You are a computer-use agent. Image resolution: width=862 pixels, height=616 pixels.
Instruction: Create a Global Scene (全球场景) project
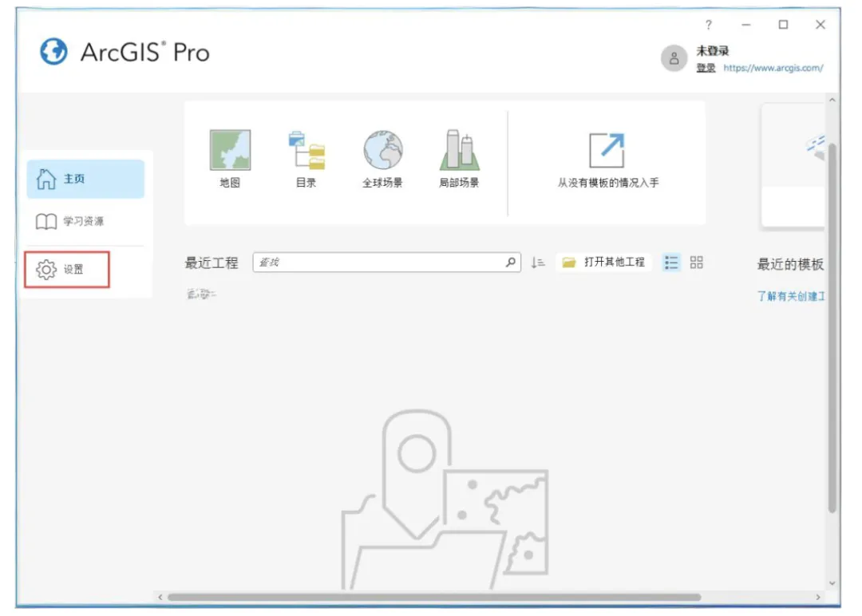[x=382, y=158]
